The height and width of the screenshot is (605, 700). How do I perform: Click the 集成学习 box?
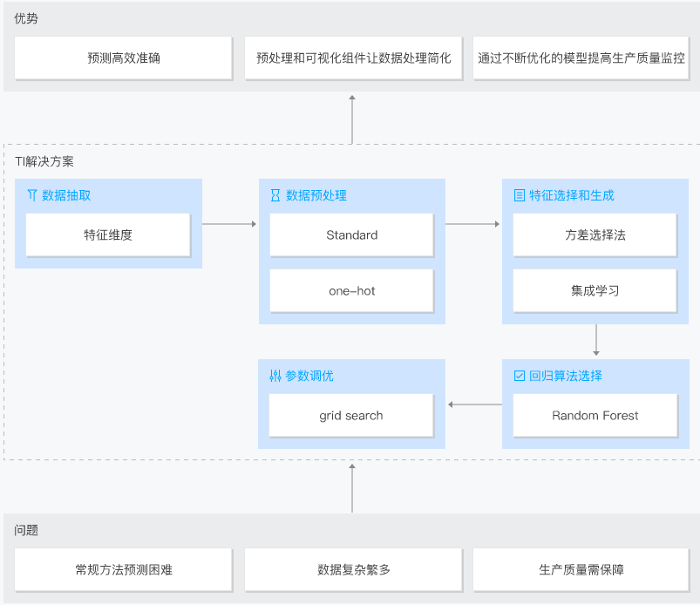[x=595, y=290]
